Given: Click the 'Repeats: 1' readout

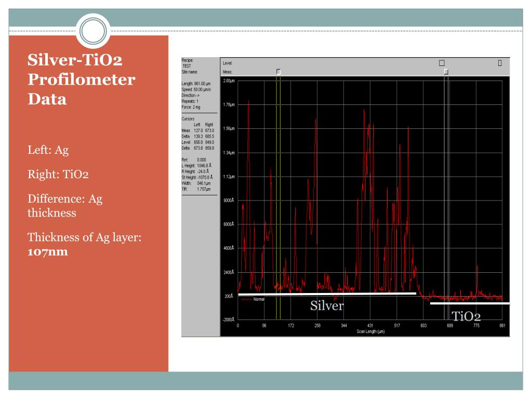Looking at the screenshot, I should [x=190, y=101].
